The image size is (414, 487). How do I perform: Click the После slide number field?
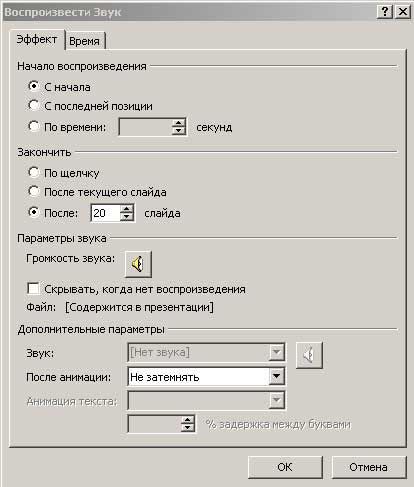105,213
